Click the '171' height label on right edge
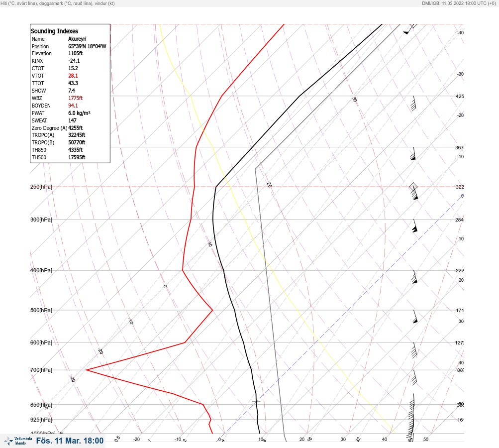Image resolution: width=499 pixels, height=448 pixels. [x=460, y=311]
